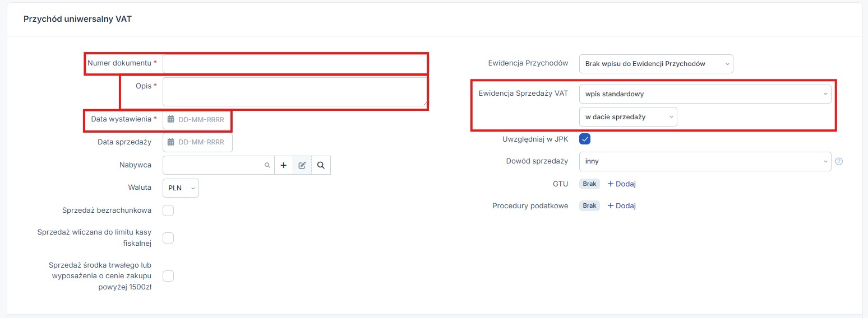Viewport: 868px width, 318px height.
Task: Click calendar icon in Data sprzedaży
Action: click(171, 142)
